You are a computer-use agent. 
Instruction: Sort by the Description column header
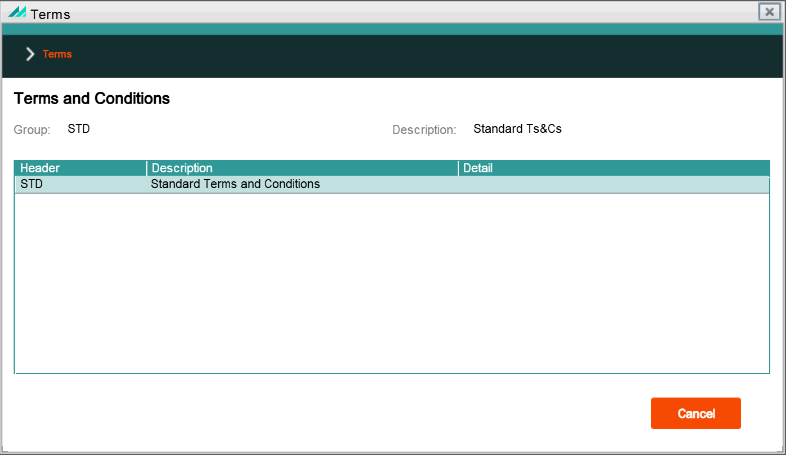pyautogui.click(x=302, y=168)
